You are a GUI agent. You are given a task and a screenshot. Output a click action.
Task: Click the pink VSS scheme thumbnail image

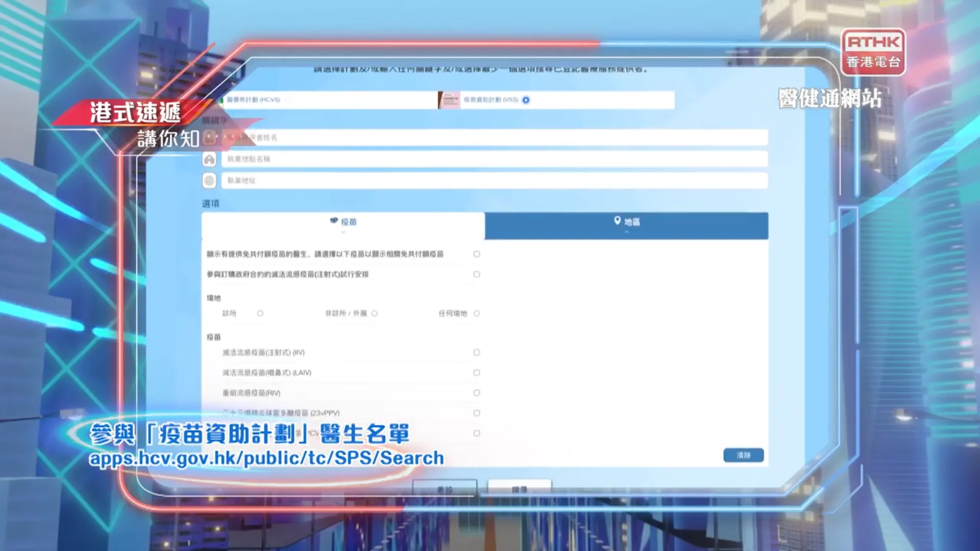[449, 100]
